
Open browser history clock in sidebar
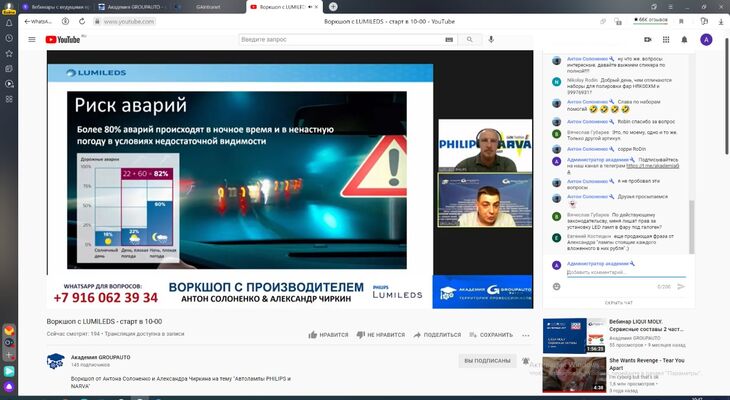tap(9, 38)
